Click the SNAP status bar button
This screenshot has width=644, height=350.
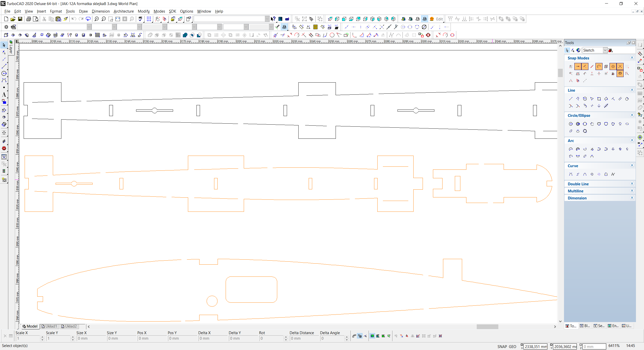point(502,346)
